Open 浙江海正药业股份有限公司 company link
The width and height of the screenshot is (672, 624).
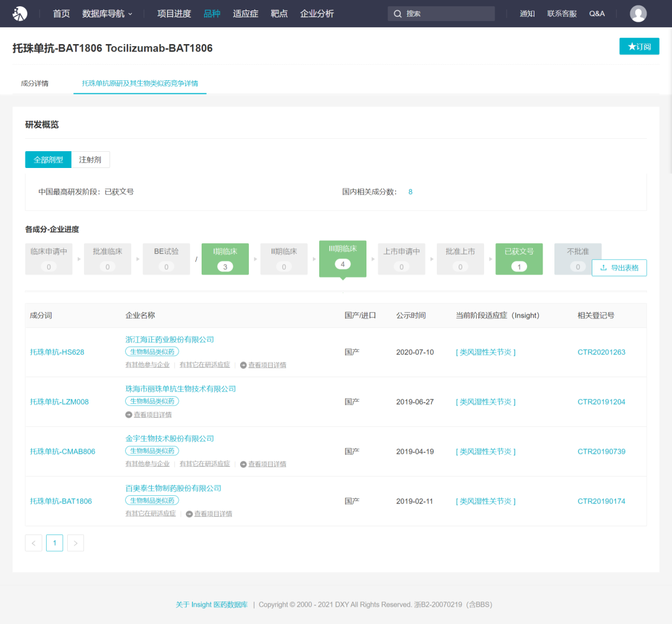coord(169,340)
